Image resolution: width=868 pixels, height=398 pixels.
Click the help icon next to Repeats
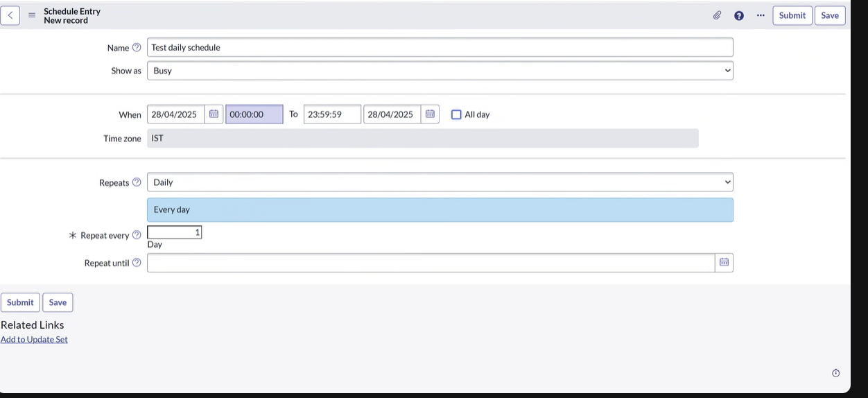coord(137,182)
